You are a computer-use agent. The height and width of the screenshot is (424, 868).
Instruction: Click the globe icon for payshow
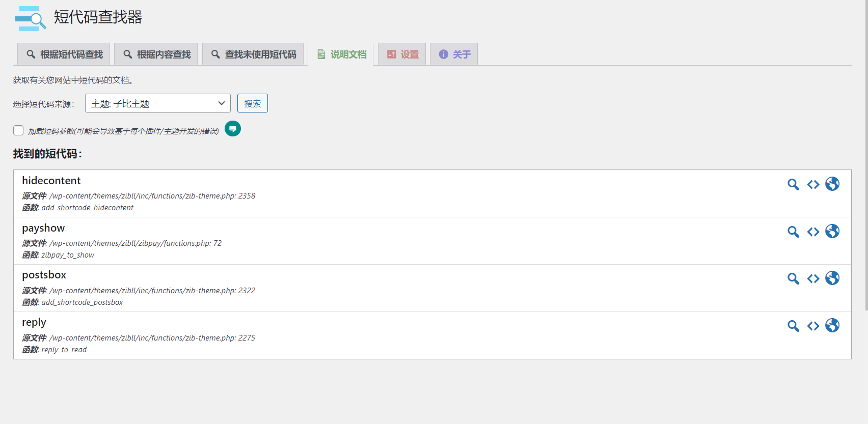pyautogui.click(x=832, y=231)
